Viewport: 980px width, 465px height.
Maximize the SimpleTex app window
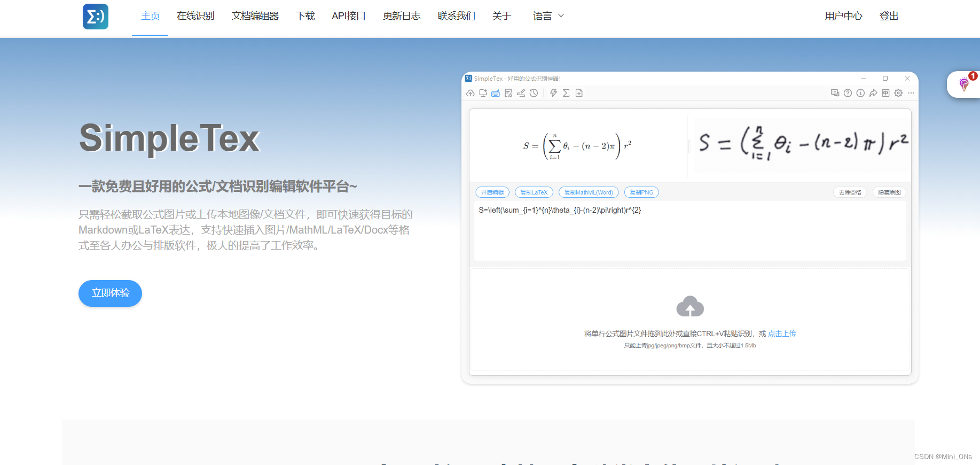(x=885, y=79)
